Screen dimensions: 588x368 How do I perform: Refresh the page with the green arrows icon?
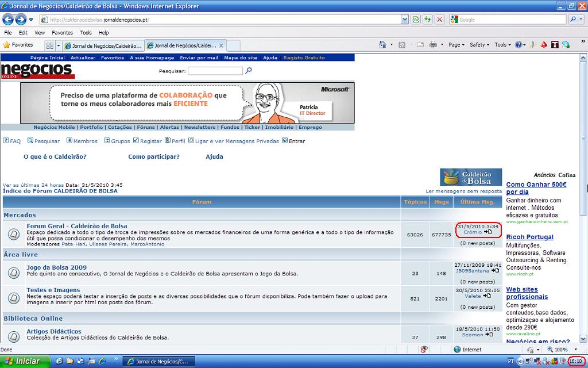(427, 20)
